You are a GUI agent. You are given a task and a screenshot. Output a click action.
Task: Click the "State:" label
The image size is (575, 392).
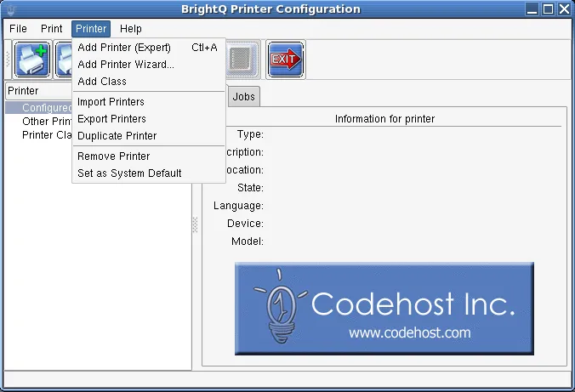coord(250,188)
